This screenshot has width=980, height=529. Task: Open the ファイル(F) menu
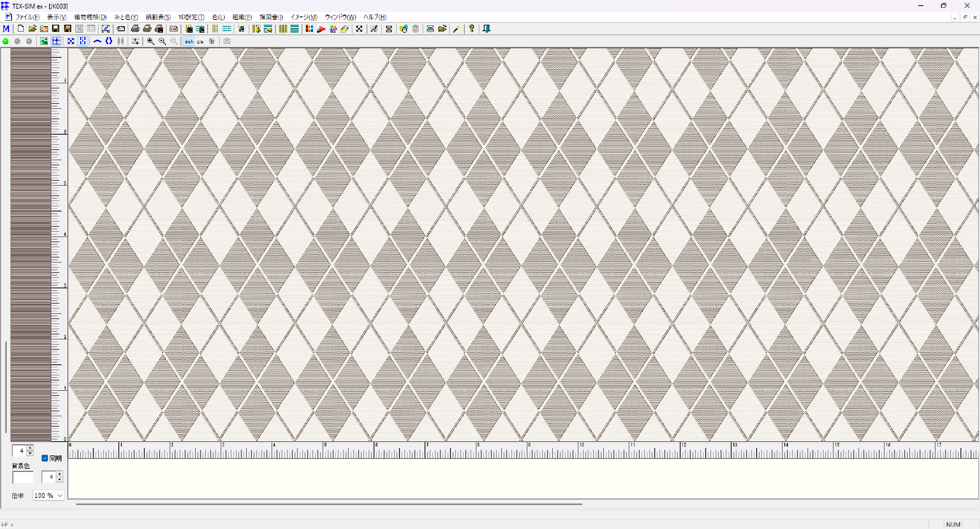tap(27, 17)
